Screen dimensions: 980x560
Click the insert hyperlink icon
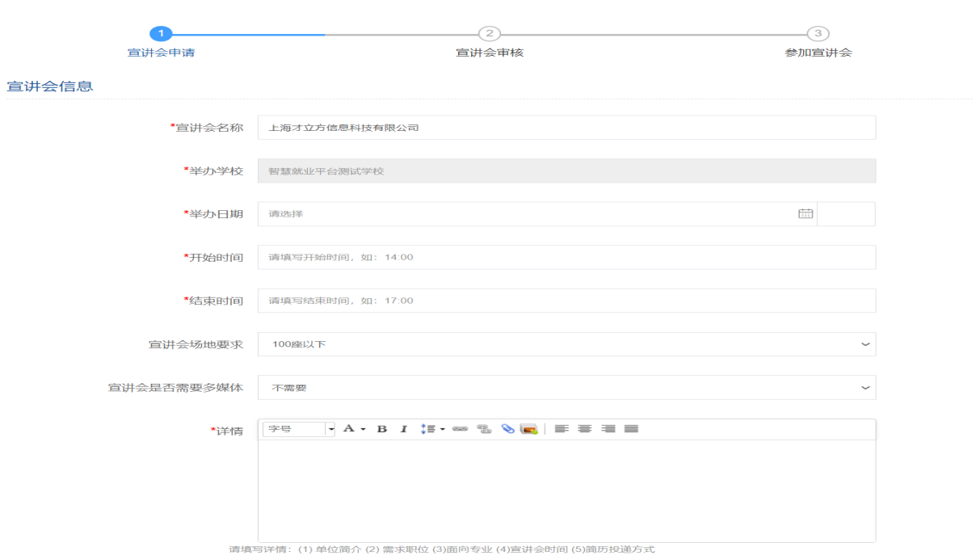[460, 429]
